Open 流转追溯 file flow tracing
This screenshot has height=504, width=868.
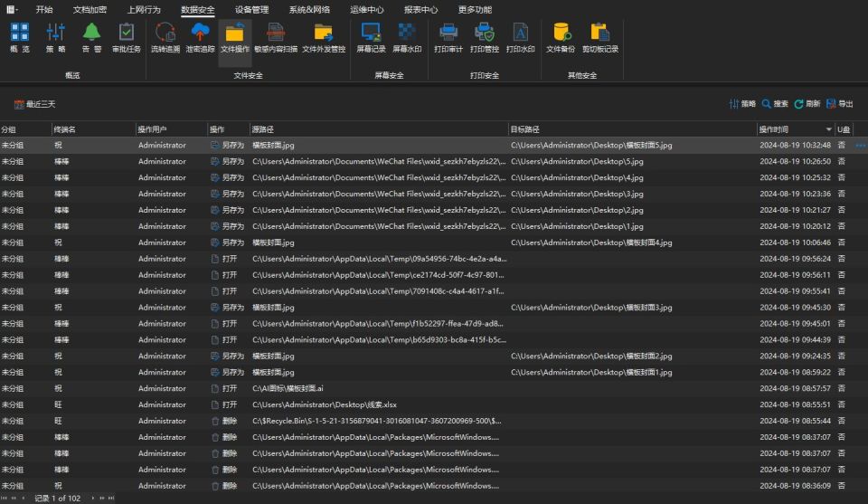tap(165, 38)
